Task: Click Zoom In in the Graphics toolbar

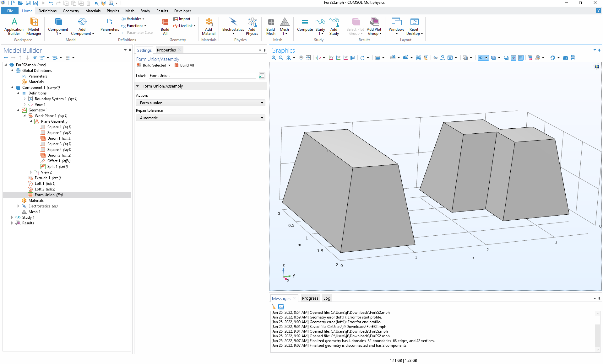Action: [x=274, y=58]
